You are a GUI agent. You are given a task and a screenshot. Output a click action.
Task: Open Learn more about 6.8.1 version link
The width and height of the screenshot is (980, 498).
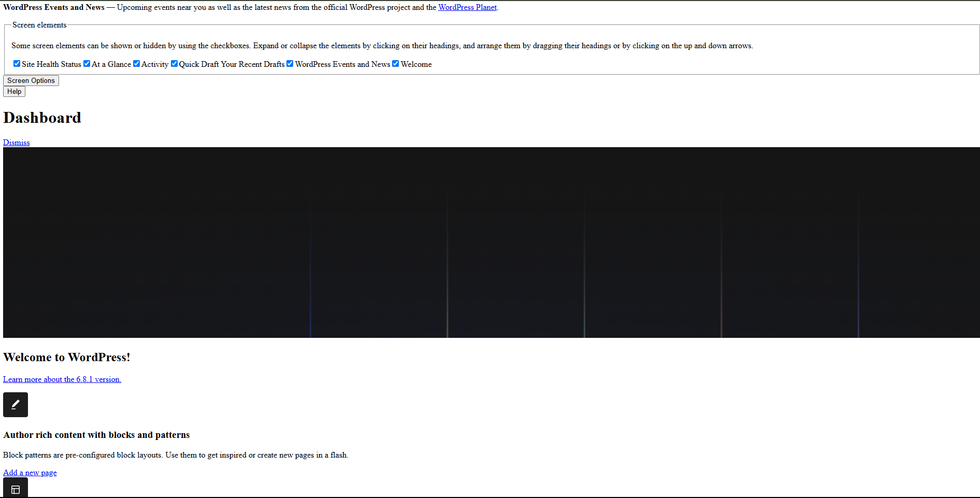(62, 379)
